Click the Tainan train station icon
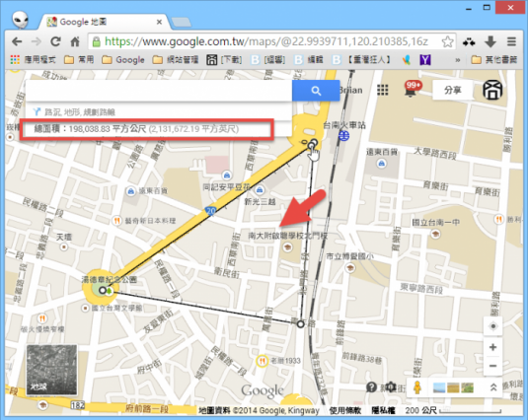Screen dimensions: 528x420 pyautogui.click(x=343, y=136)
